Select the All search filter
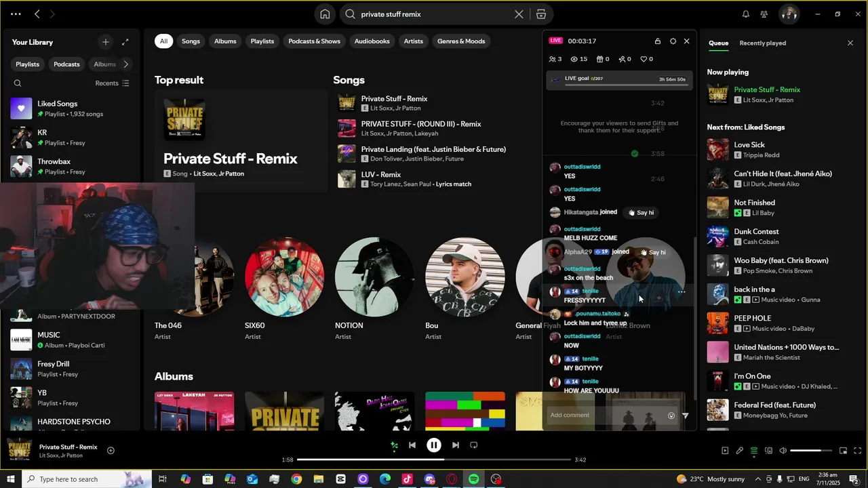 [x=163, y=41]
